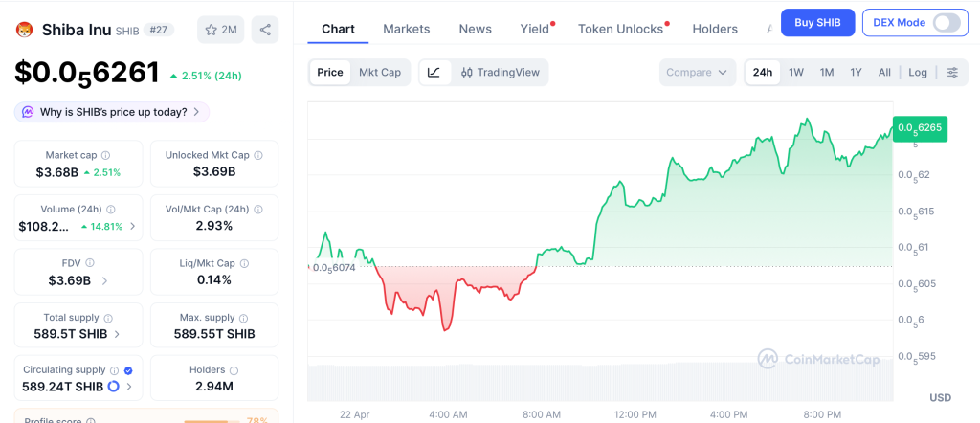Screen dimensions: 980x423
Task: Click the share icon next to watchlist
Action: pos(265,30)
